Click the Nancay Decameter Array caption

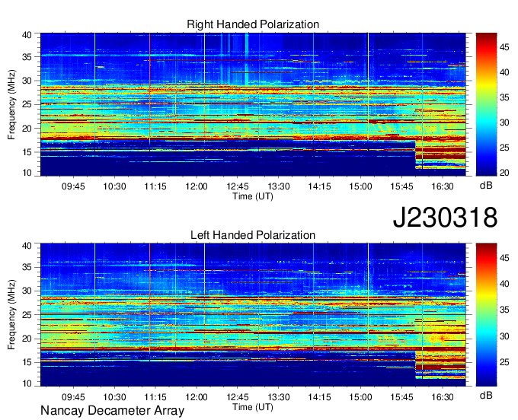point(112,411)
